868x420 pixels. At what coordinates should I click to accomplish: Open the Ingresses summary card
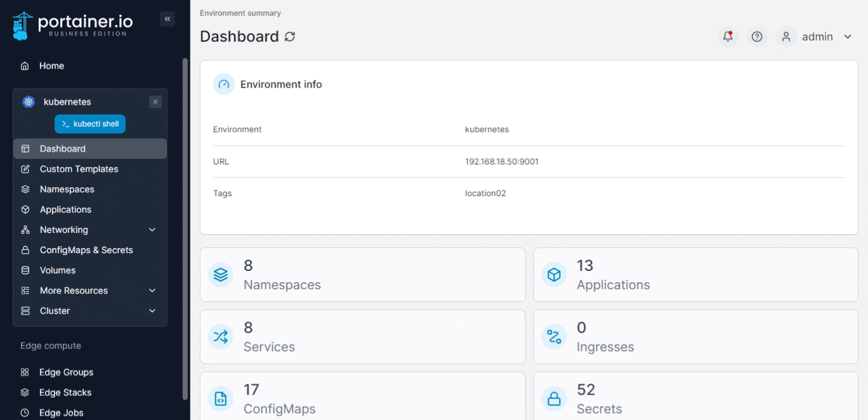coord(695,337)
